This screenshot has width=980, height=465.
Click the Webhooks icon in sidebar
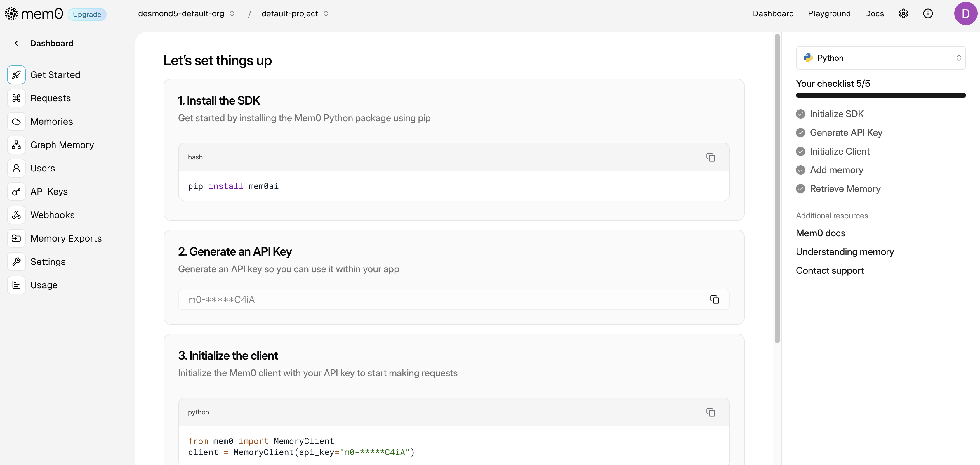click(x=16, y=215)
